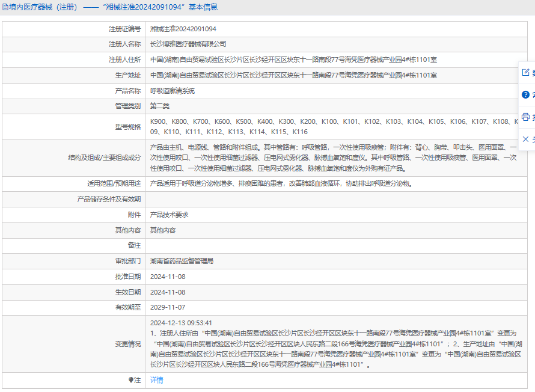The height and width of the screenshot is (392, 535).
Task: Click the 产品储存条件及有效期 label
Action: [109, 199]
